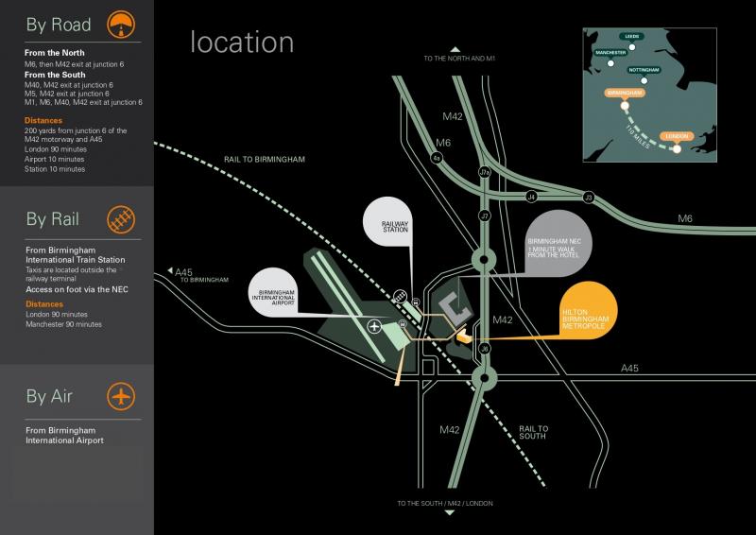
Task: Click the 'By Road' heading
Action: point(59,25)
